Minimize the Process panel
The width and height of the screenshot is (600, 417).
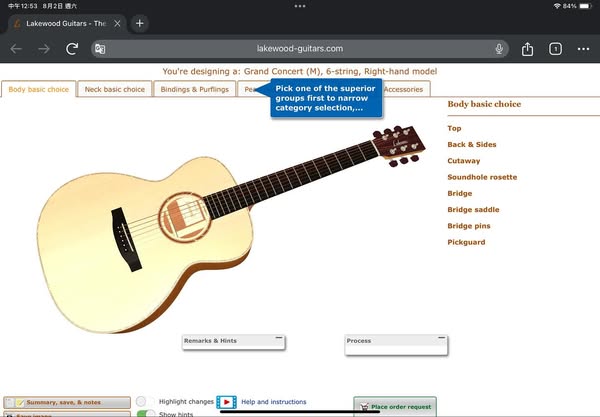(x=439, y=339)
